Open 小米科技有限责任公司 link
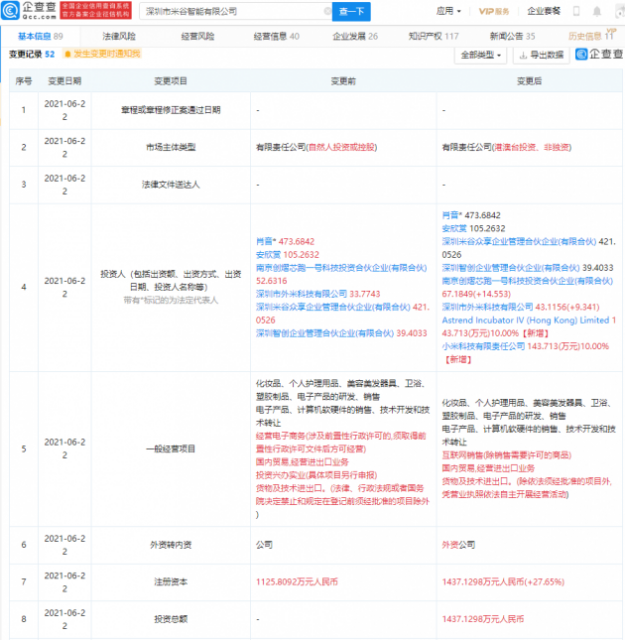625x640 pixels. [x=483, y=346]
